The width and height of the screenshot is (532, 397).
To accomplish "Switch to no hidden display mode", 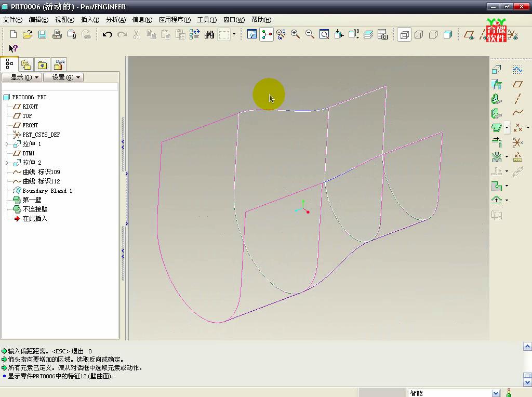I will 433,34.
